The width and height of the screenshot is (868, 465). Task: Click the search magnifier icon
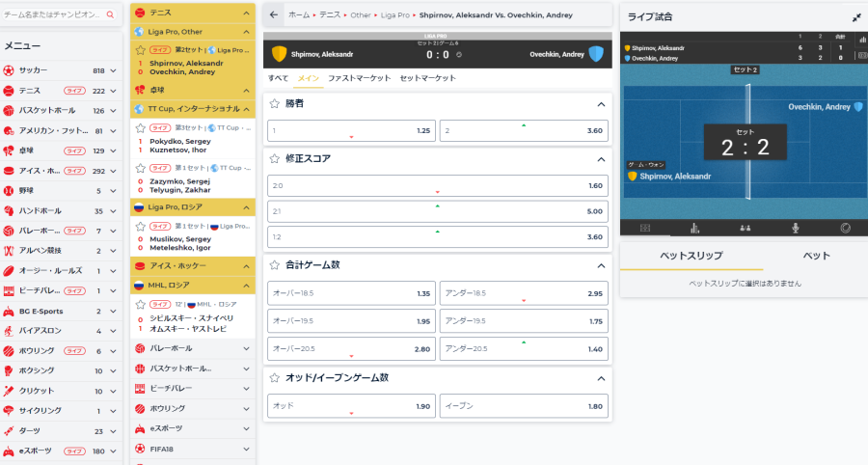point(110,14)
